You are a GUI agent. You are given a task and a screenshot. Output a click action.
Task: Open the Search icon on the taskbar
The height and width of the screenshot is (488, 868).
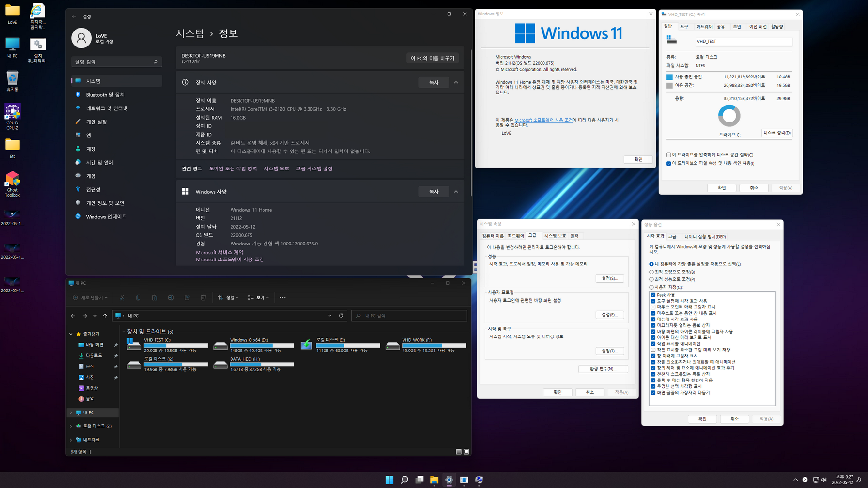[x=404, y=480]
